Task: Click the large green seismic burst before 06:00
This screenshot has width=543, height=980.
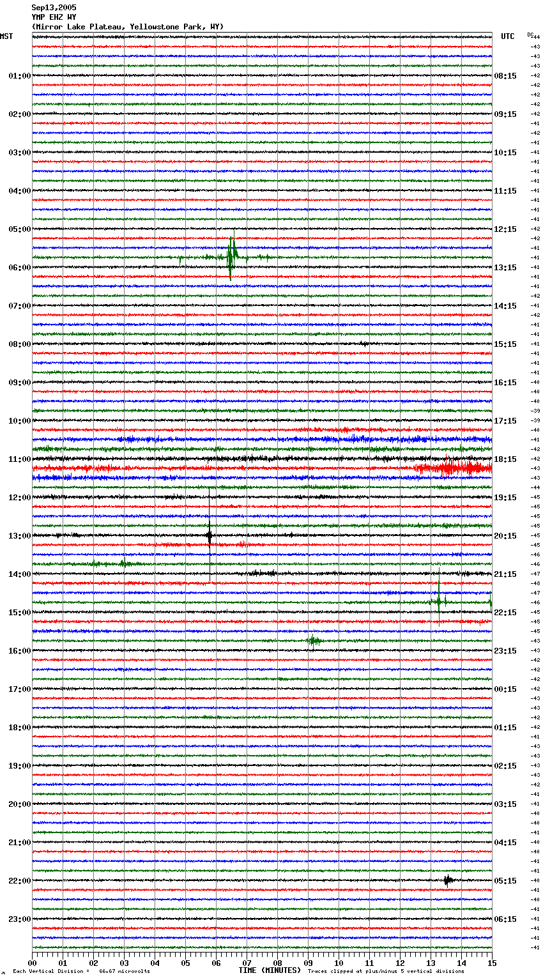Action: [x=232, y=257]
